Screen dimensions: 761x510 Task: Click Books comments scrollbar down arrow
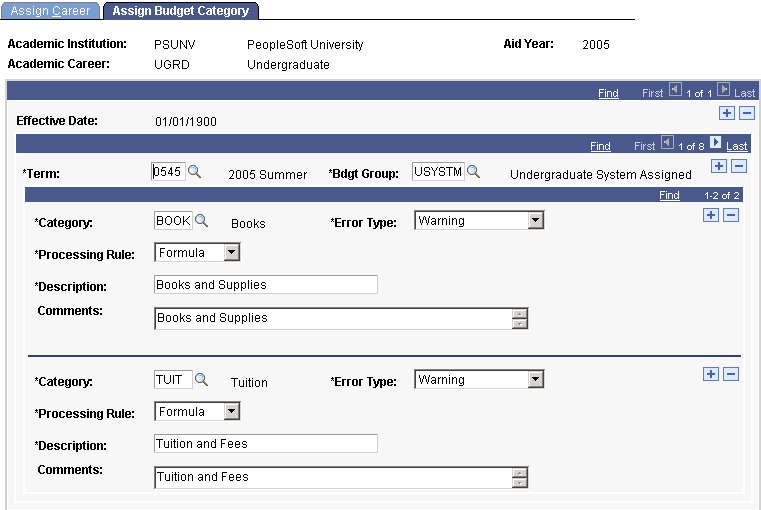(519, 324)
